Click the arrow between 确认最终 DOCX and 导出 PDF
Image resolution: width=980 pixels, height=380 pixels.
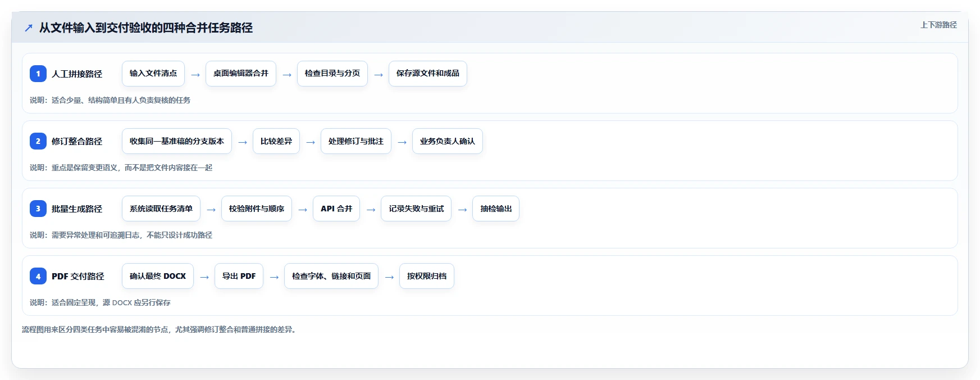204,277
